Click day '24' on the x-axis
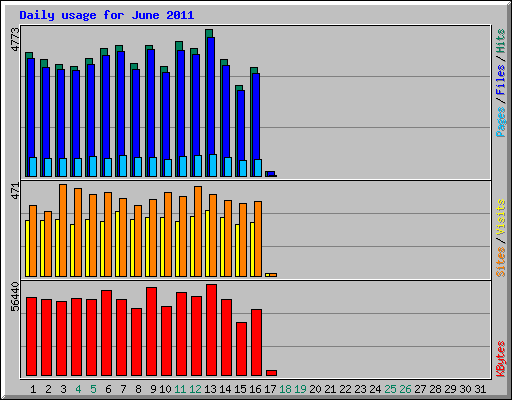Viewport: 512px width, 400px height. 375,389
